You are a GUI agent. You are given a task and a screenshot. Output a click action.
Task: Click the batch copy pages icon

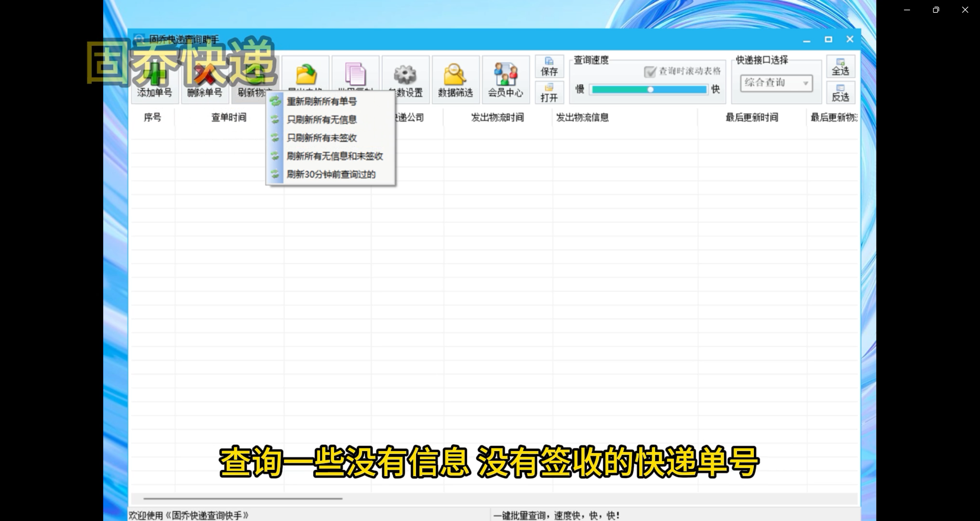pos(355,75)
